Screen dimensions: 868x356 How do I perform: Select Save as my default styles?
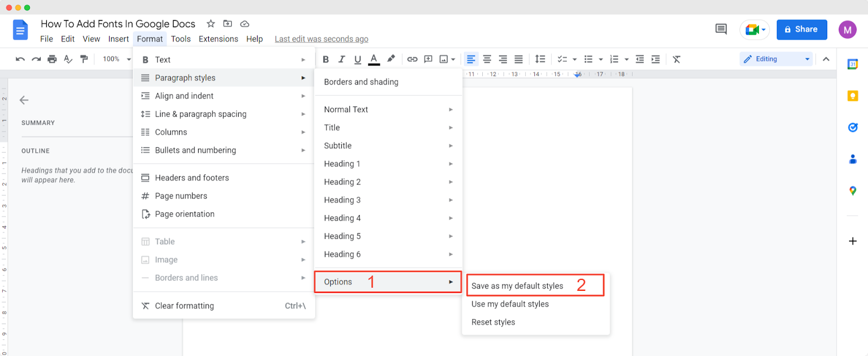click(x=535, y=286)
